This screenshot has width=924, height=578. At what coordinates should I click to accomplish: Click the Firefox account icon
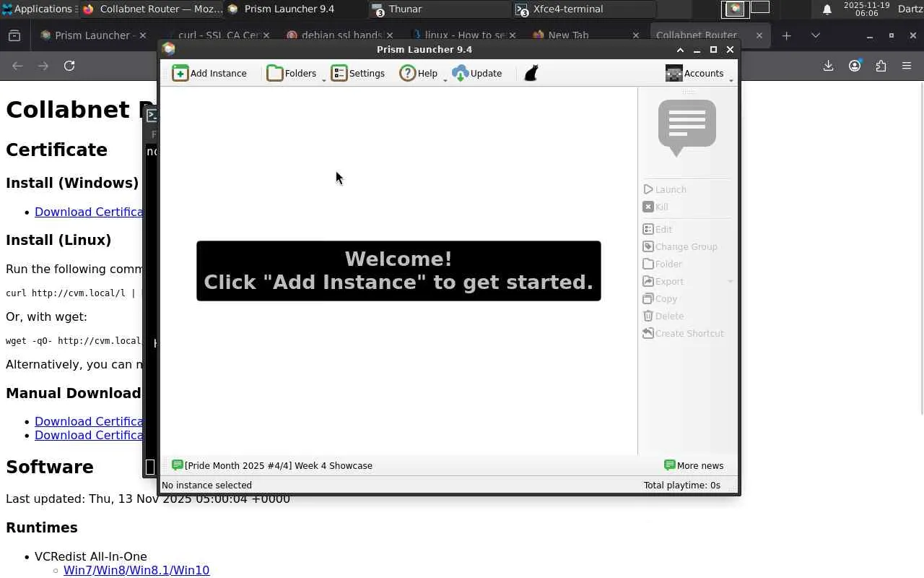pos(855,66)
